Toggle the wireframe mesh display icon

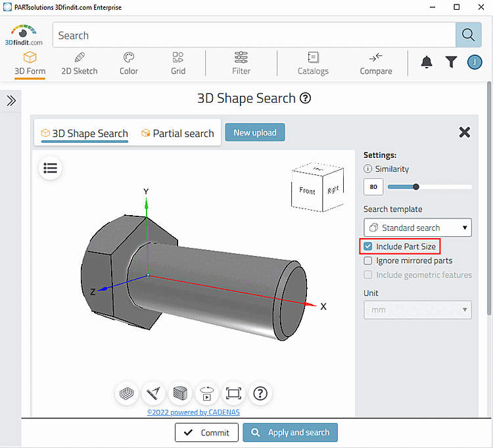(126, 393)
